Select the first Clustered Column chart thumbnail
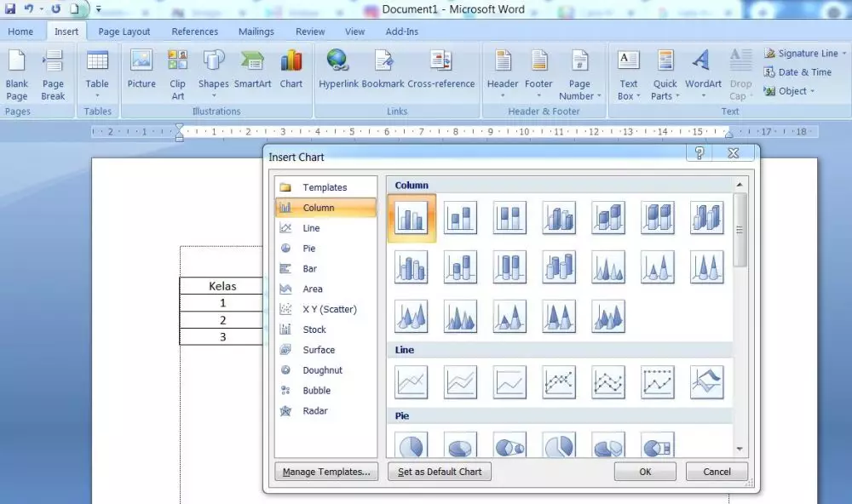The width and height of the screenshot is (852, 504). point(412,217)
